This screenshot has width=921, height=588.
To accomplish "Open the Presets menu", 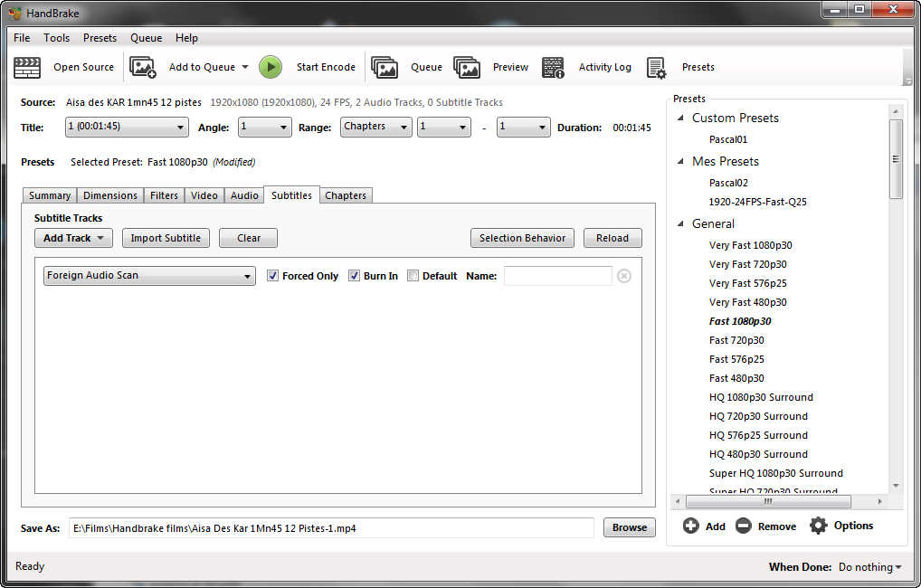I will click(x=100, y=38).
